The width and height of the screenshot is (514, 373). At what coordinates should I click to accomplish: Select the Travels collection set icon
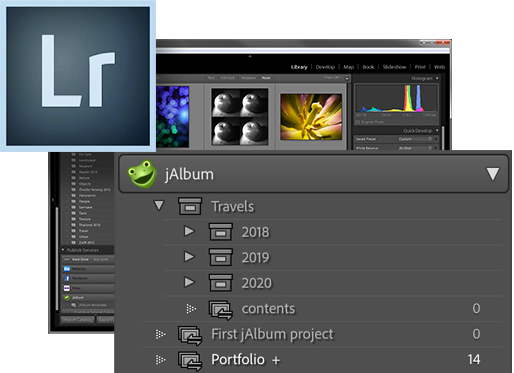click(190, 206)
